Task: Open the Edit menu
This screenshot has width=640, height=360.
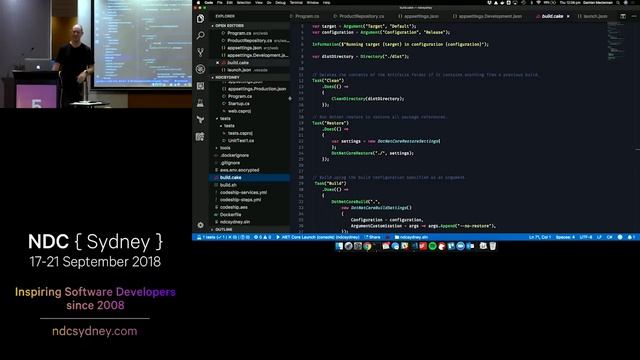Action: (x=230, y=2)
